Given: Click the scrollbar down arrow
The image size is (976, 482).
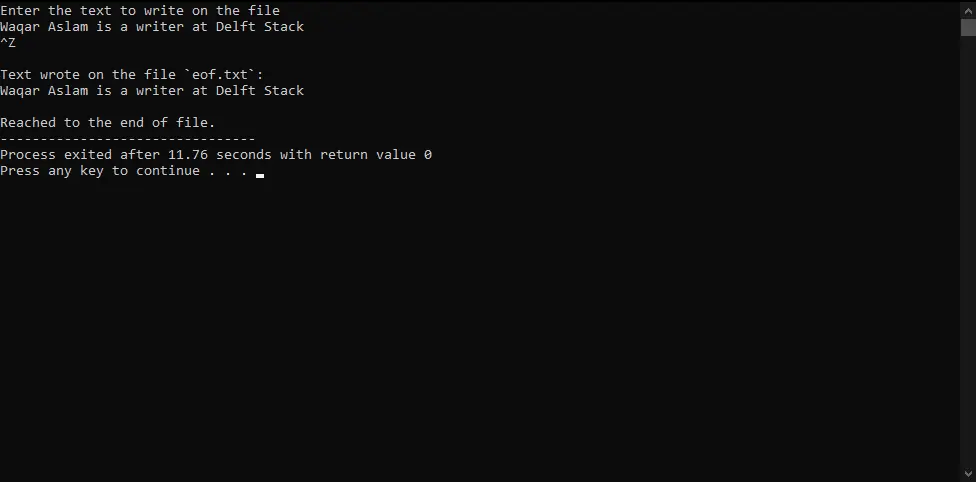Looking at the screenshot, I should click(x=968, y=475).
